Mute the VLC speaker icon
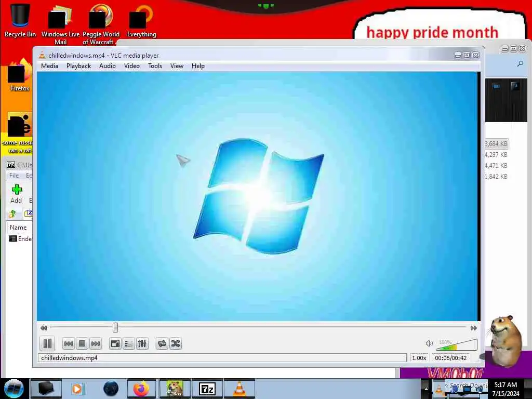The height and width of the screenshot is (399, 532). point(429,343)
